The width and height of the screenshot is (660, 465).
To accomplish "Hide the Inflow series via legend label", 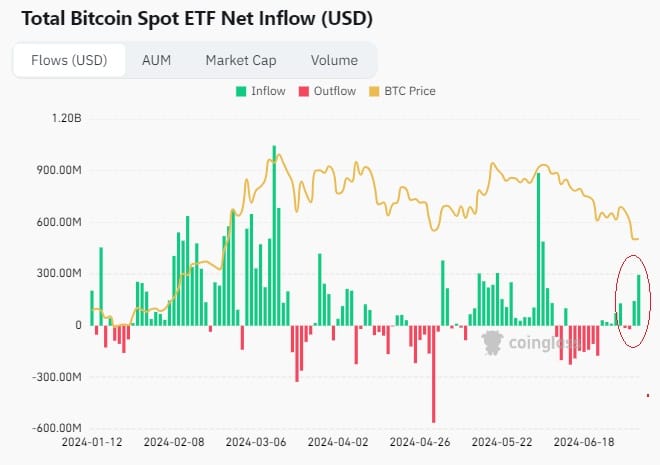I will tap(268, 91).
